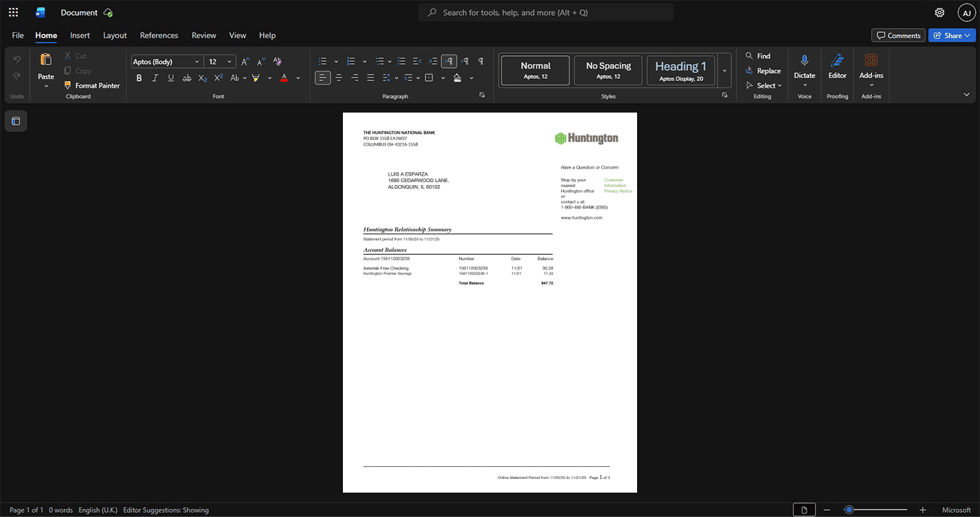Decrease paragraph indent
Screen dimensions: 980x517
418,62
